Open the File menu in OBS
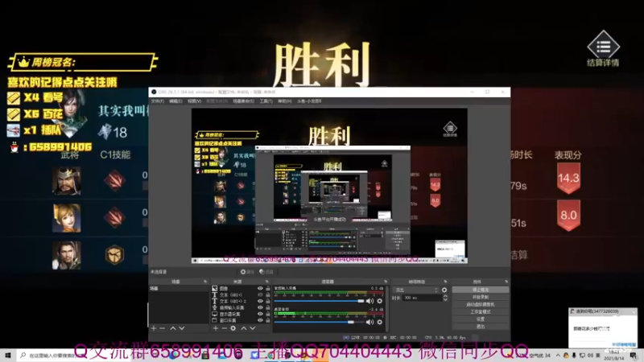The image size is (644, 362). point(157,101)
